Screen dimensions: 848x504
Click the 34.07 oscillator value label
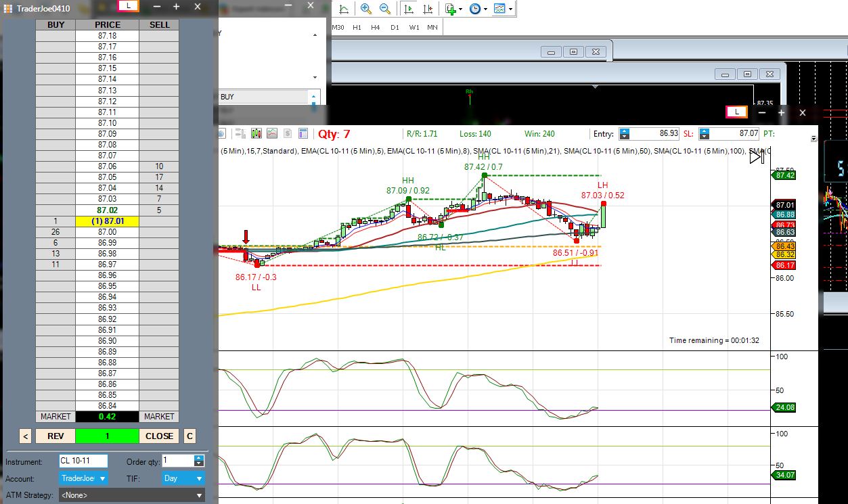(785, 476)
